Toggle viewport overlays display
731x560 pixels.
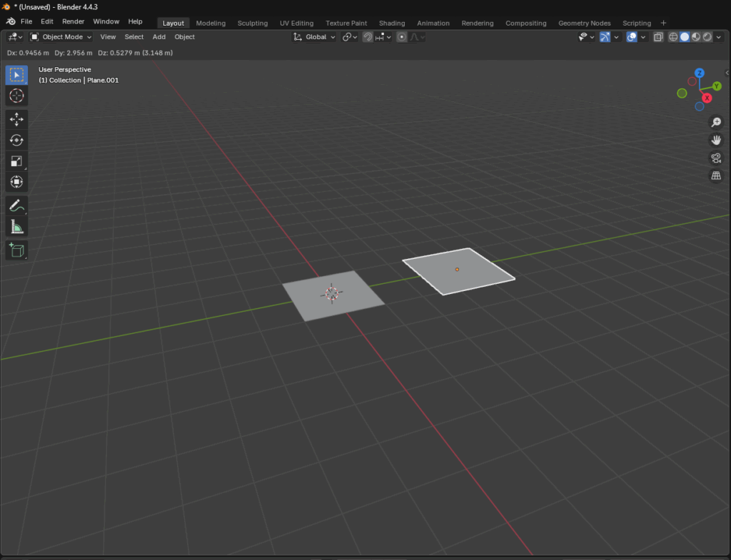632,37
